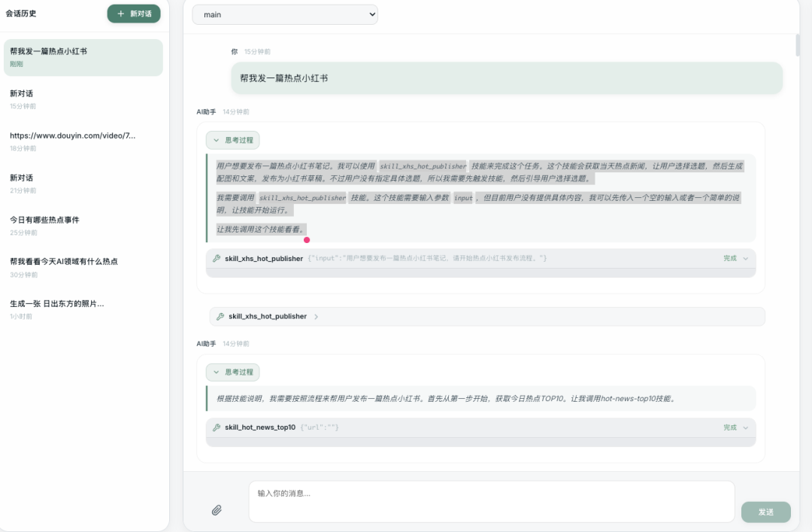The width and height of the screenshot is (812, 532).
Task: Select 帮我看看今天AI领域有什么热点 chat
Action: point(82,267)
